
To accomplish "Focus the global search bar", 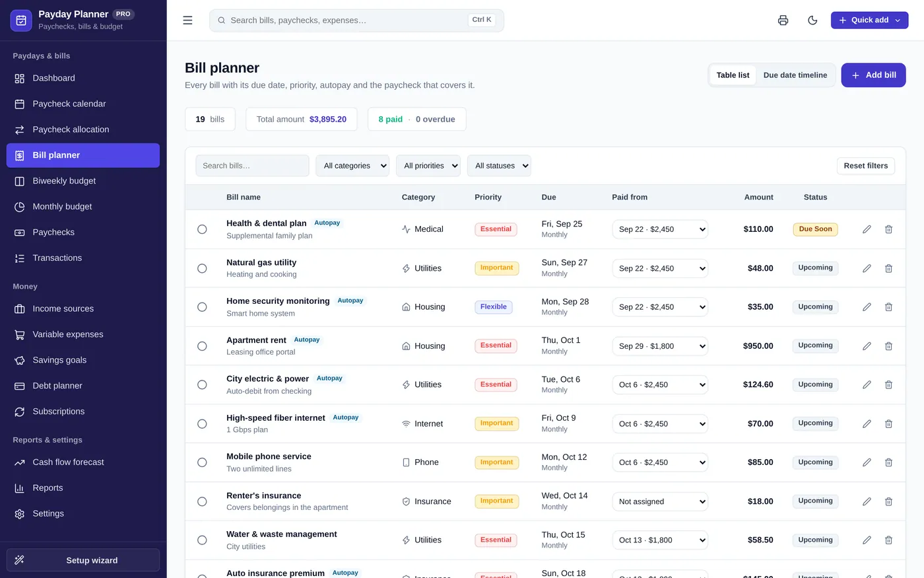I will coord(356,20).
